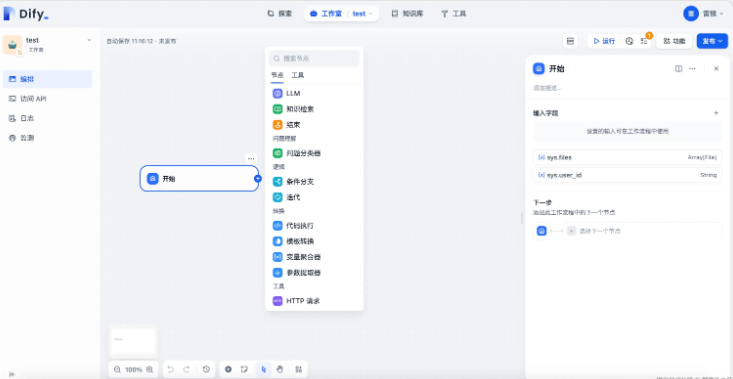
Task: Enable hand pan mode
Action: tap(280, 369)
